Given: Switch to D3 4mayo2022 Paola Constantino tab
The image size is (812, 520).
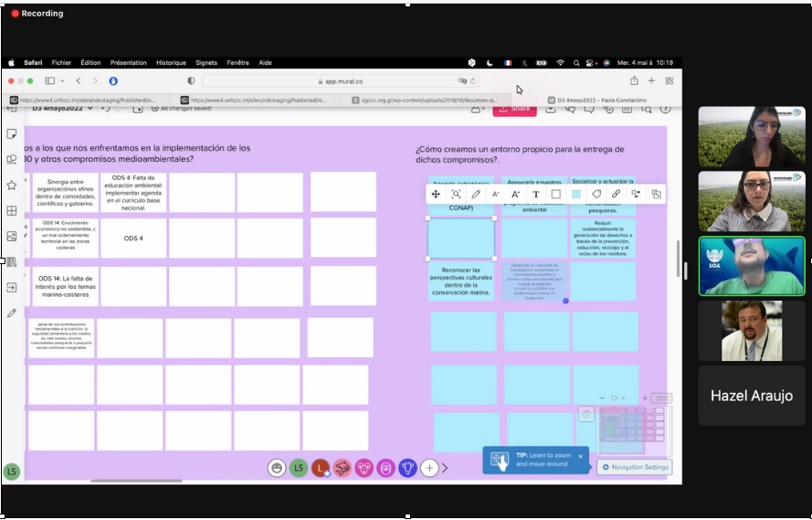Looking at the screenshot, I should [596, 100].
